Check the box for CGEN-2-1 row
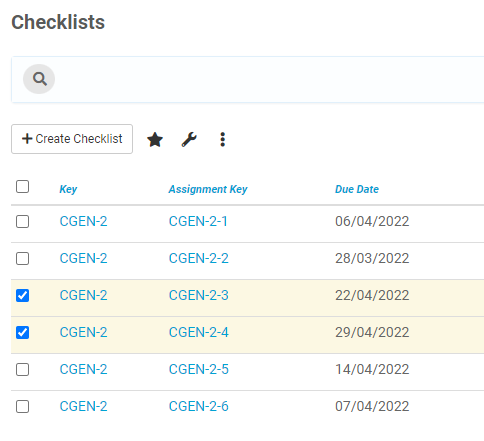The height and width of the screenshot is (441, 484). (22, 221)
